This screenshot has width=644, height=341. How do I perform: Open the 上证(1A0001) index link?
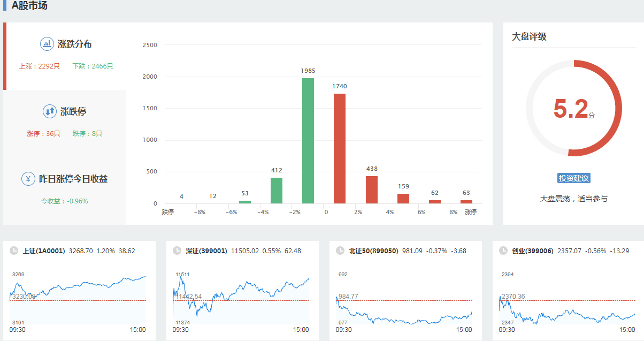(x=44, y=251)
